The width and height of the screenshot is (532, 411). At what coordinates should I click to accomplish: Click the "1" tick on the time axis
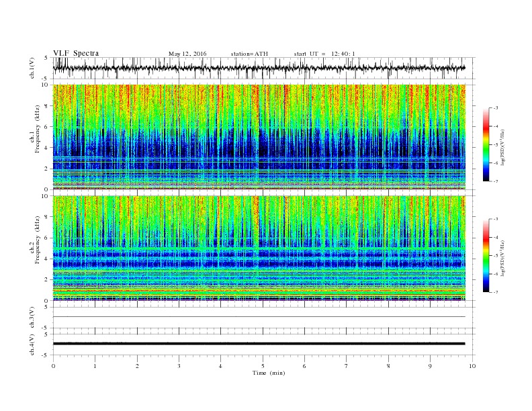tap(95, 366)
